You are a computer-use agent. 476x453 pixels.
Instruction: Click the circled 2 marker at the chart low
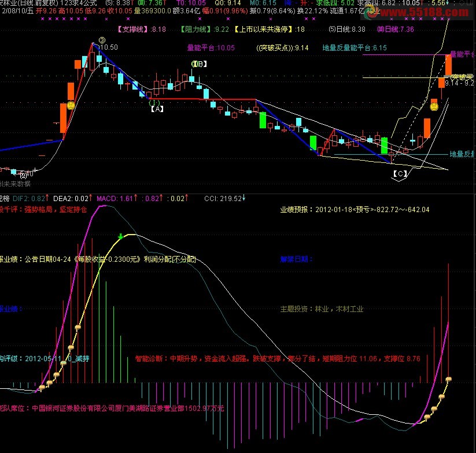pyautogui.click(x=23, y=175)
